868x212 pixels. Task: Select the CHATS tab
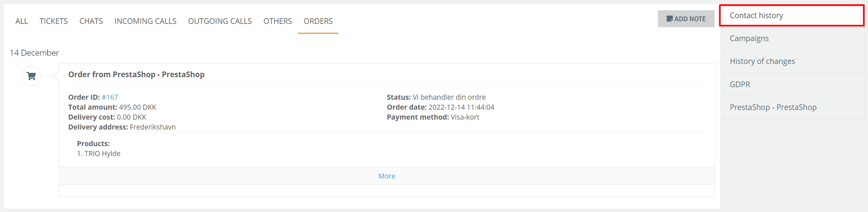pos(91,21)
